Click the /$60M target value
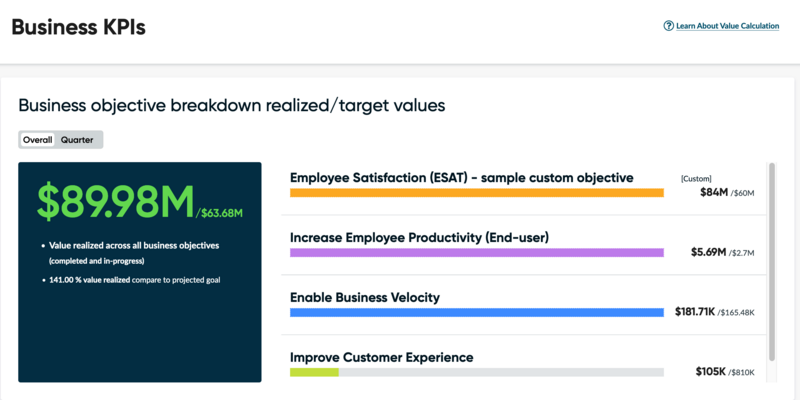 pos(742,193)
